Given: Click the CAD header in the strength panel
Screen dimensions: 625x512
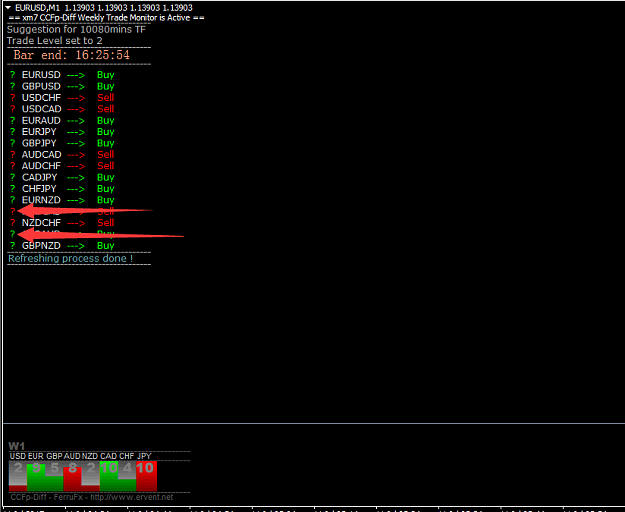Looking at the screenshot, I should pos(108,456).
